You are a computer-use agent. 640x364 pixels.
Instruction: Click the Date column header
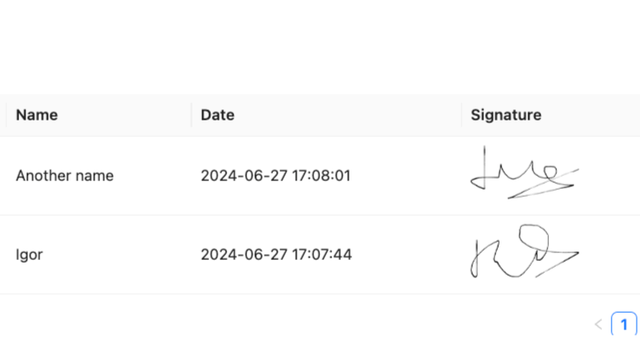[218, 114]
